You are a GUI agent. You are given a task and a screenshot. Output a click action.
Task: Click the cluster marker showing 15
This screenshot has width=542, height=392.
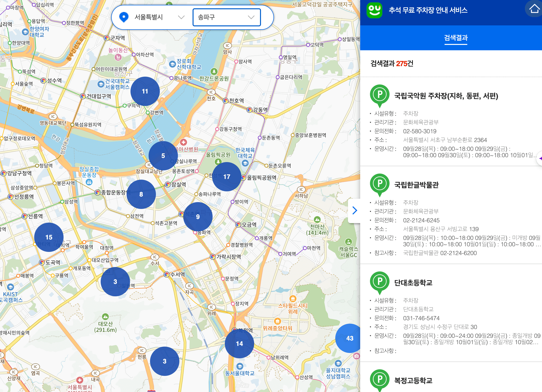point(49,237)
